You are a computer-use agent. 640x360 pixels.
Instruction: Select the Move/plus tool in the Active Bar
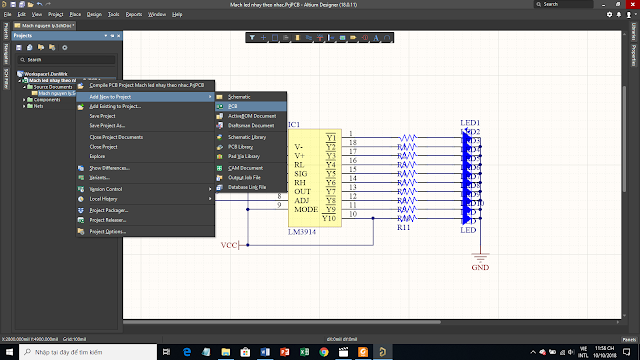point(264,38)
